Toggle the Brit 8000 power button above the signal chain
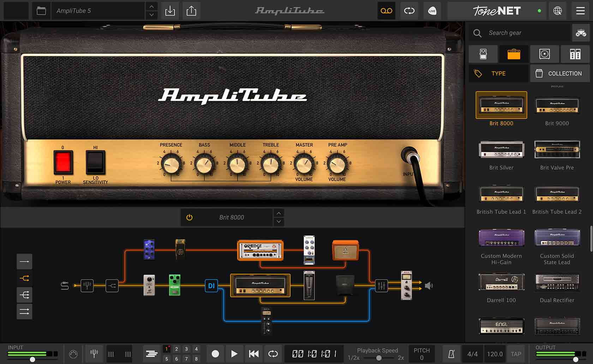This screenshot has height=364, width=593. [189, 217]
